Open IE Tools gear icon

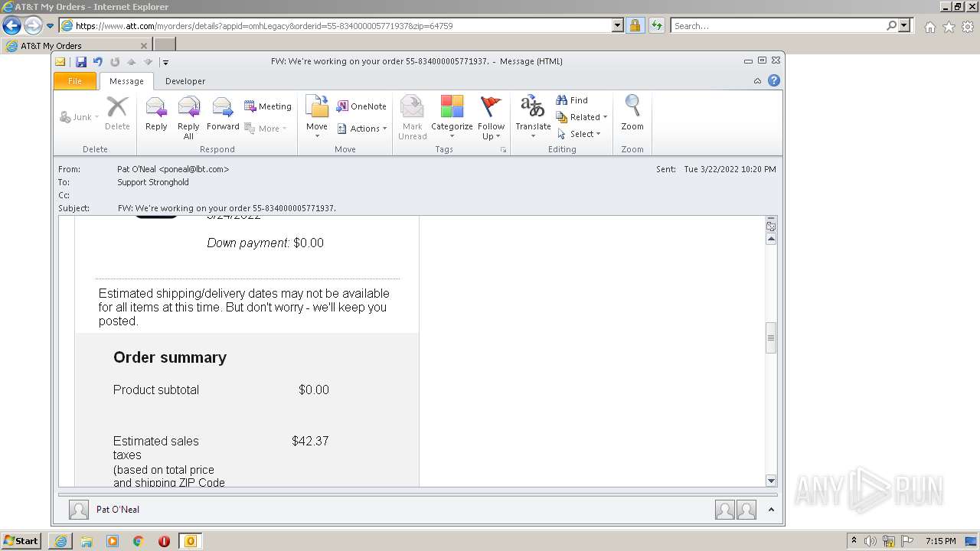point(968,27)
